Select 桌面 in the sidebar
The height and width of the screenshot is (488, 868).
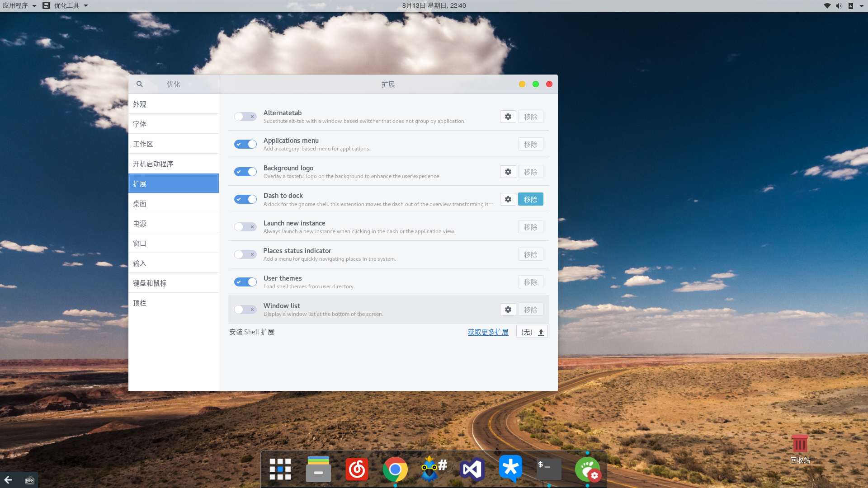[x=174, y=203]
